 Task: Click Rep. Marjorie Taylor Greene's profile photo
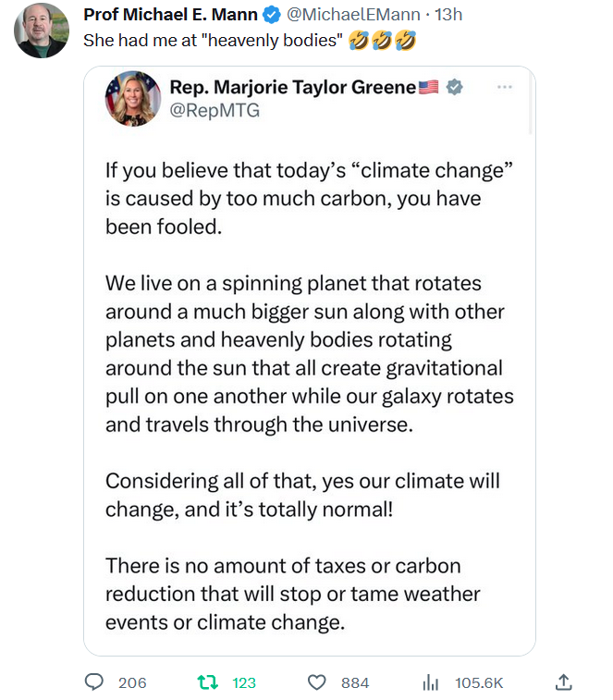tap(133, 98)
